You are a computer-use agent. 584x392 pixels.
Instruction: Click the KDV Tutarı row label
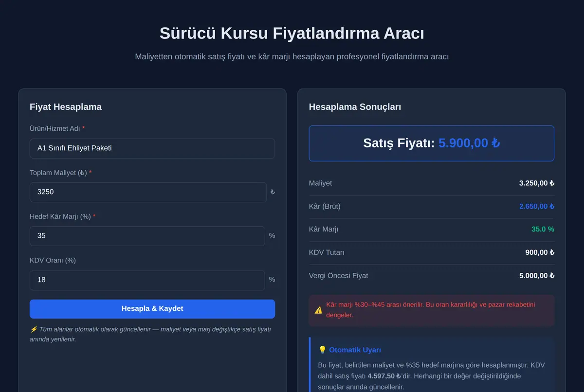point(327,252)
